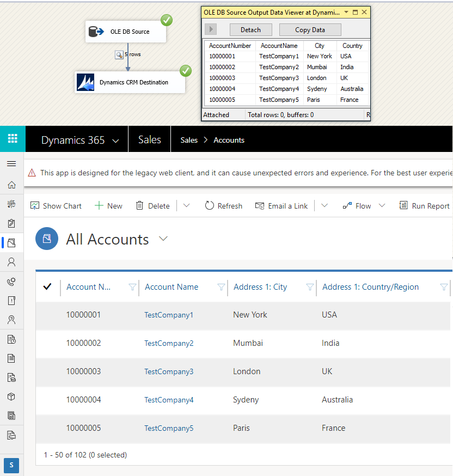
Task: Click Run Report command
Action: coord(425,206)
